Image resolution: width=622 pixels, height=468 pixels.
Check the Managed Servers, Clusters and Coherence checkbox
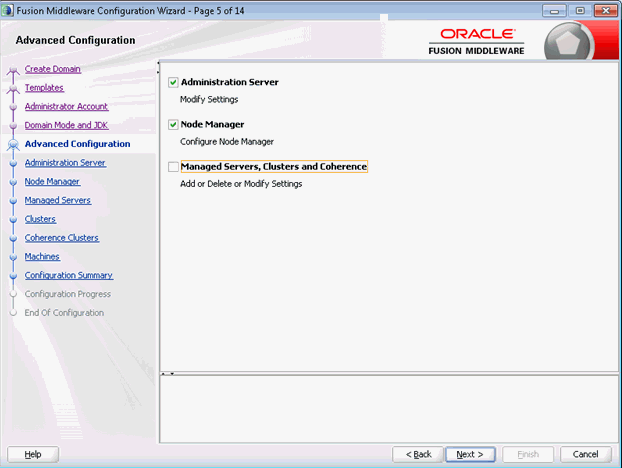173,167
